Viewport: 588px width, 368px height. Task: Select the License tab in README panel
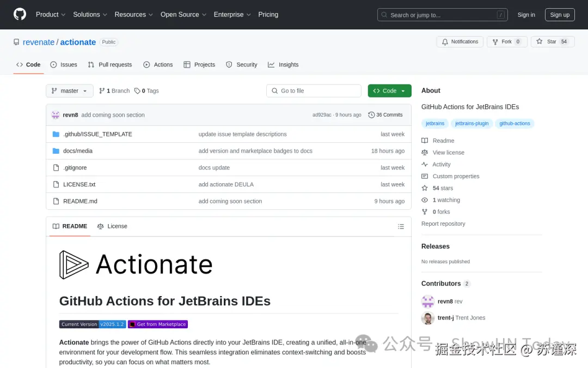pyautogui.click(x=112, y=226)
